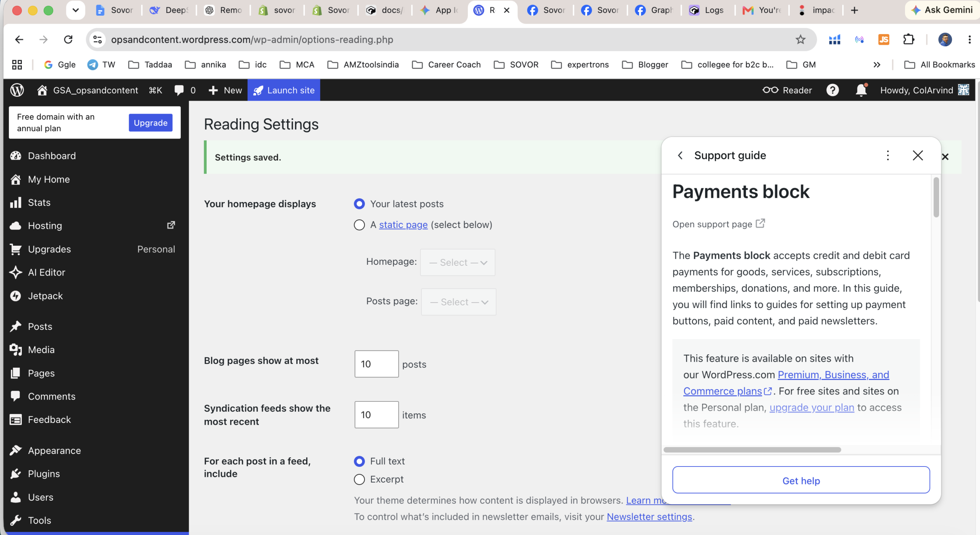Switch to the Logs browser tab
980x535 pixels.
coord(707,10)
